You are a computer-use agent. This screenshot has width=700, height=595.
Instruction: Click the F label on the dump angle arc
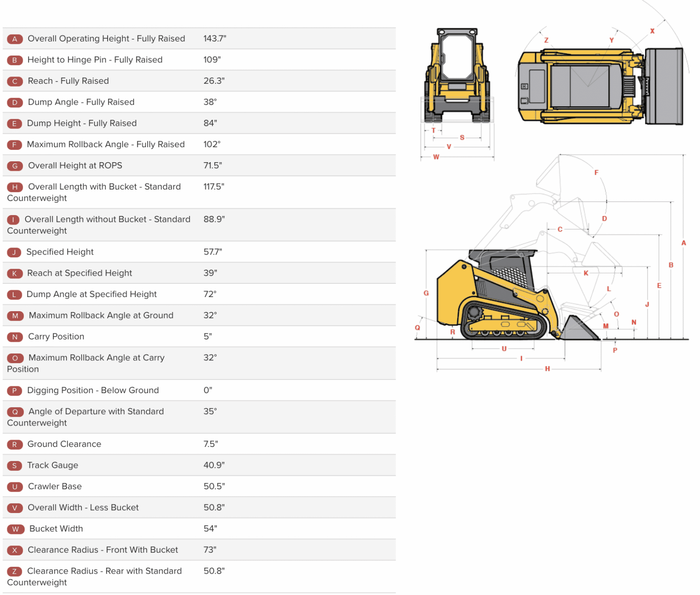(x=596, y=172)
